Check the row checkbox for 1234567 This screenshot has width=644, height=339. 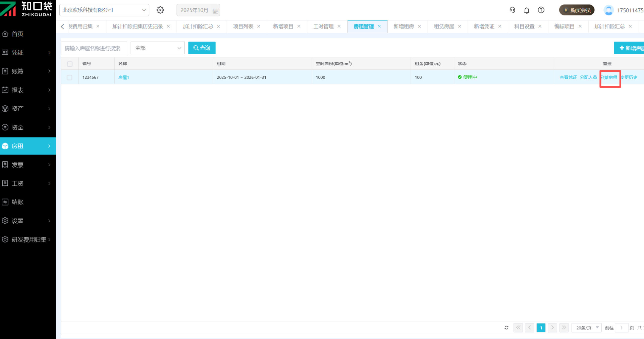pos(69,77)
